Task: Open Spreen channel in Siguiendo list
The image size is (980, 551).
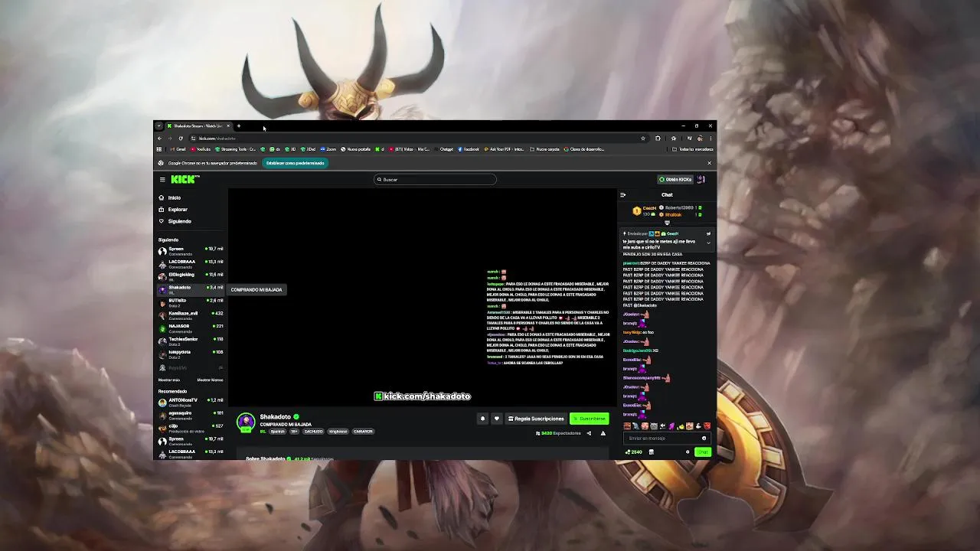Action: click(x=191, y=251)
